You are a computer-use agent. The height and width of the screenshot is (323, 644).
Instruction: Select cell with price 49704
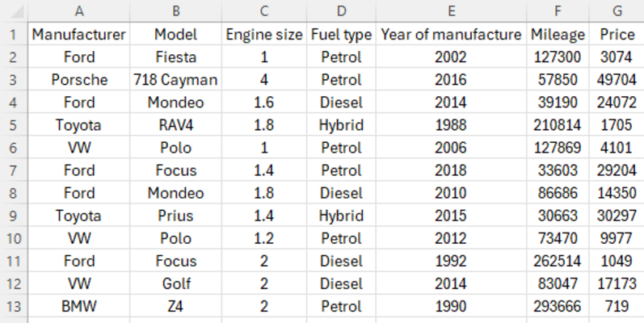[x=617, y=80]
